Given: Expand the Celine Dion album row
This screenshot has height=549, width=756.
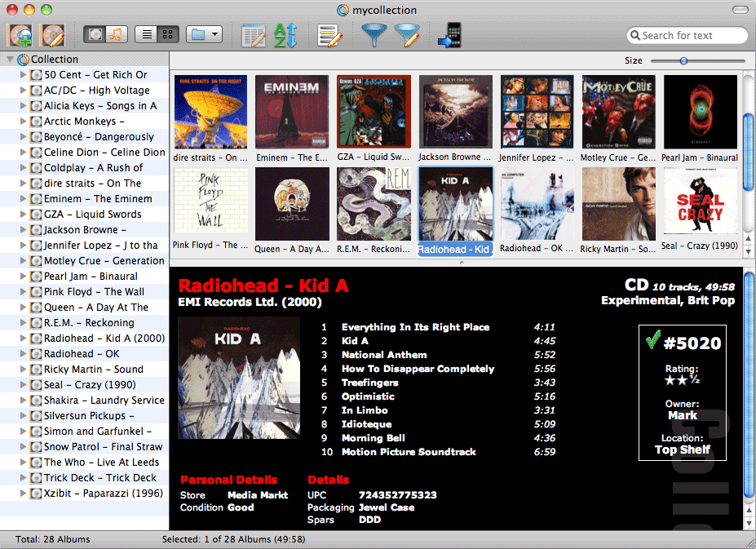Looking at the screenshot, I should (23, 152).
